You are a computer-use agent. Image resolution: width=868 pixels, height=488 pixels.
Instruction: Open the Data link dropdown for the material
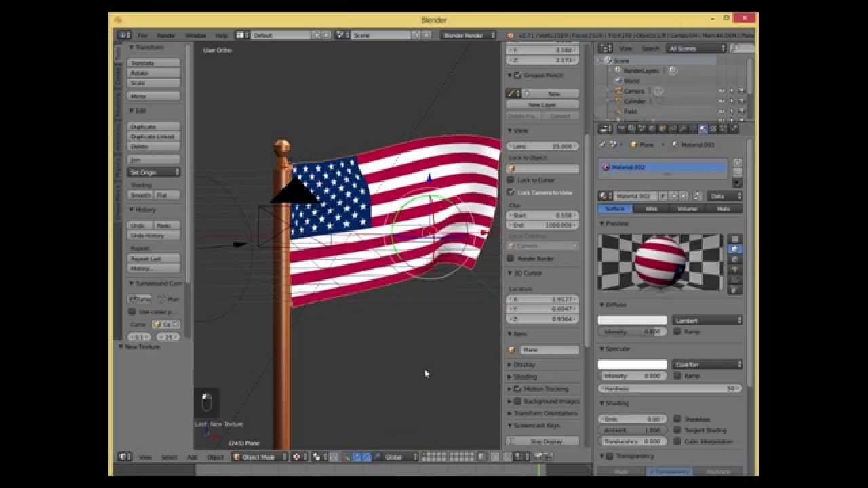coord(725,196)
